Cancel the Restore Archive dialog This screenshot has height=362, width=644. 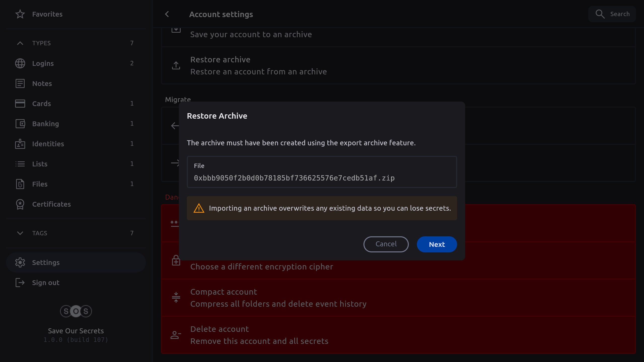[x=386, y=244]
